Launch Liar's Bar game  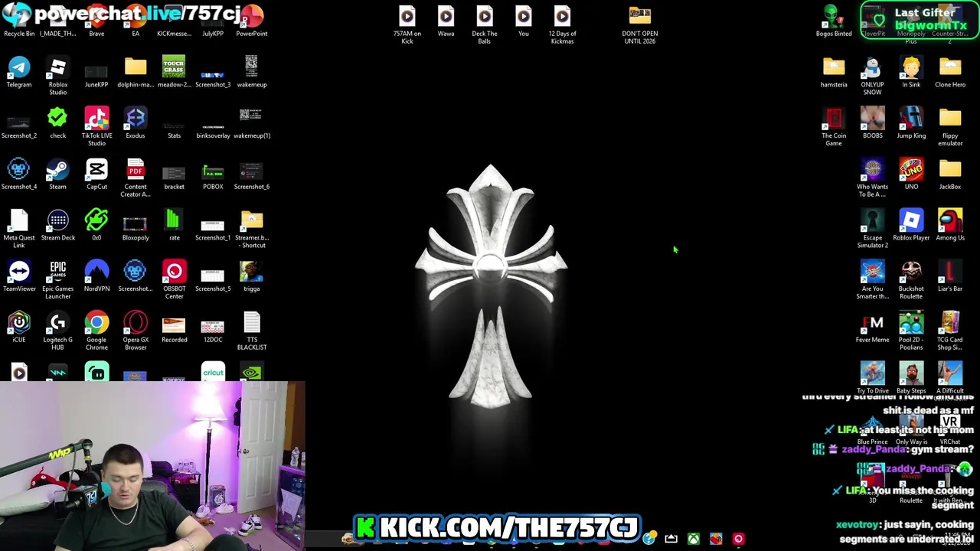tap(950, 276)
